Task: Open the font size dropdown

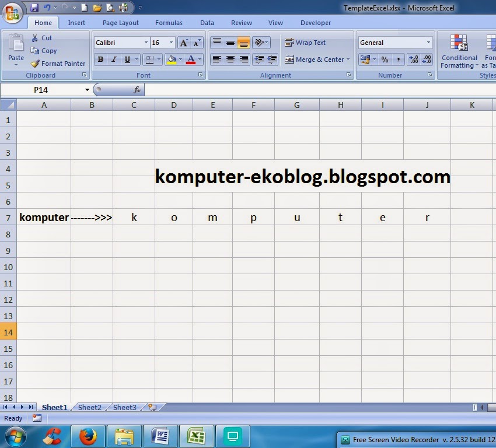Action: coord(171,43)
